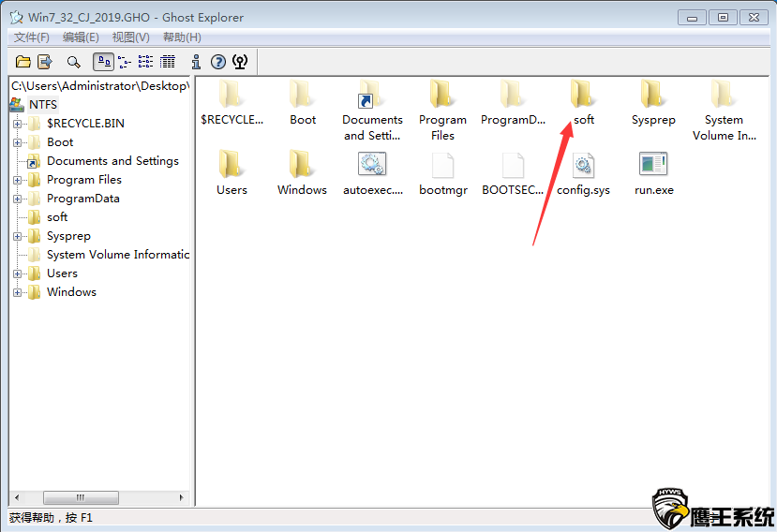Select soft folder icon in file pane
The width and height of the screenshot is (777, 532).
583,94
